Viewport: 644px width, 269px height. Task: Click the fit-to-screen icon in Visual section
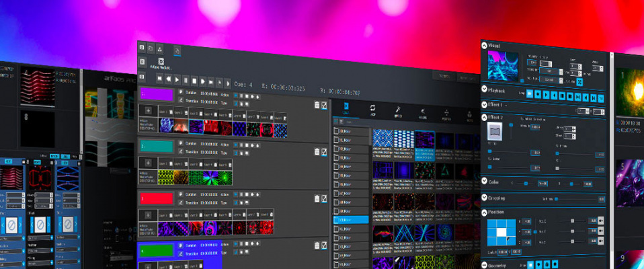(579, 82)
